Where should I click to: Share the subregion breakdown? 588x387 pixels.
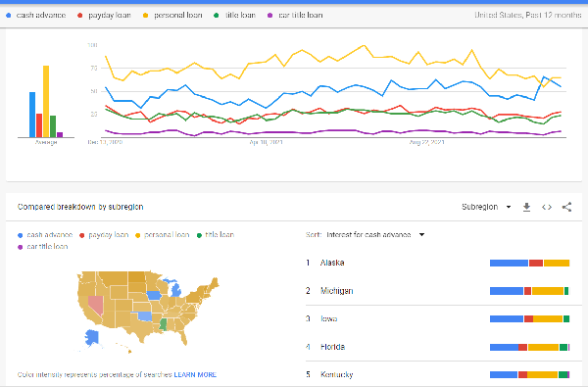tap(566, 207)
